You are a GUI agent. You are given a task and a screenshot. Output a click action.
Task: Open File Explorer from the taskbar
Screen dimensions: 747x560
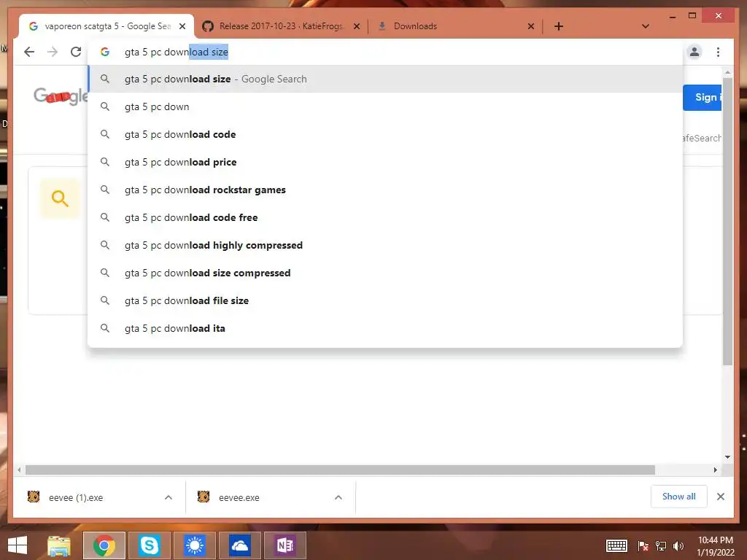[59, 545]
